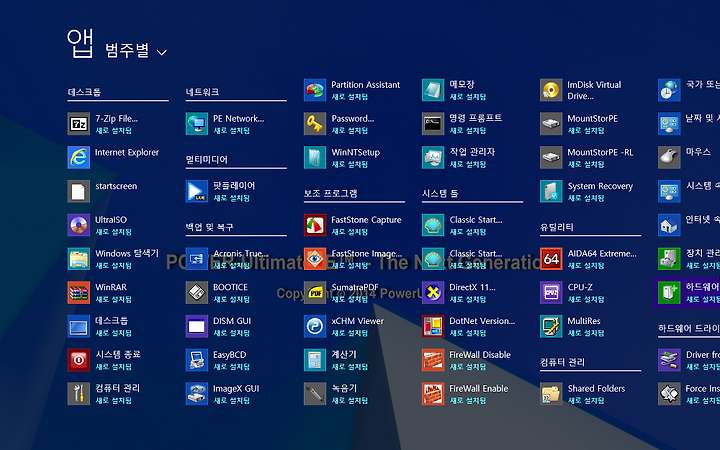Launch Internet Explorer from the app list
The height and width of the screenshot is (450, 720).
pos(79,158)
